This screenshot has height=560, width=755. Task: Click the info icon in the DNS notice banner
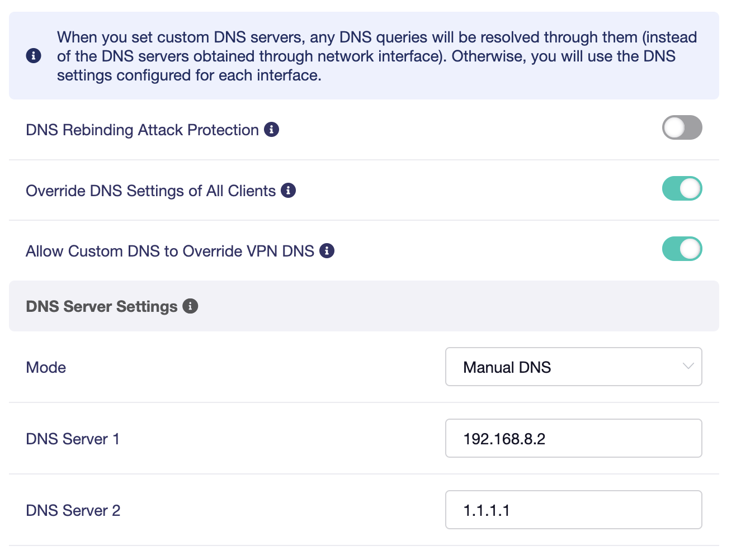pos(34,56)
